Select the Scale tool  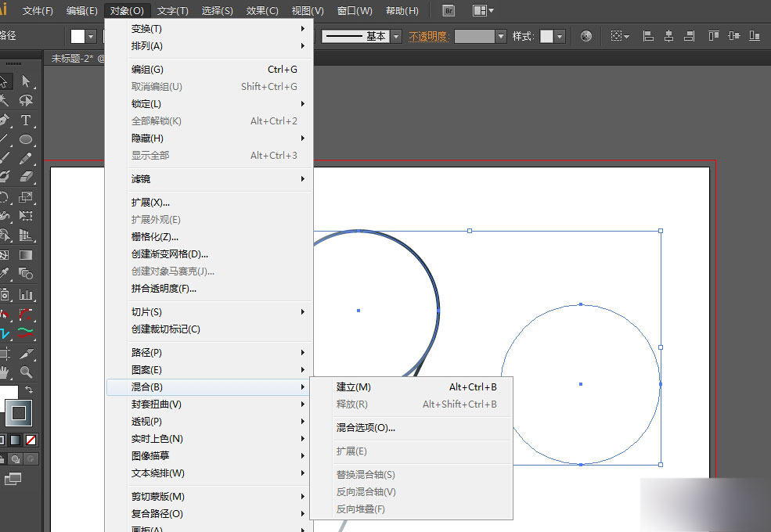[26, 197]
